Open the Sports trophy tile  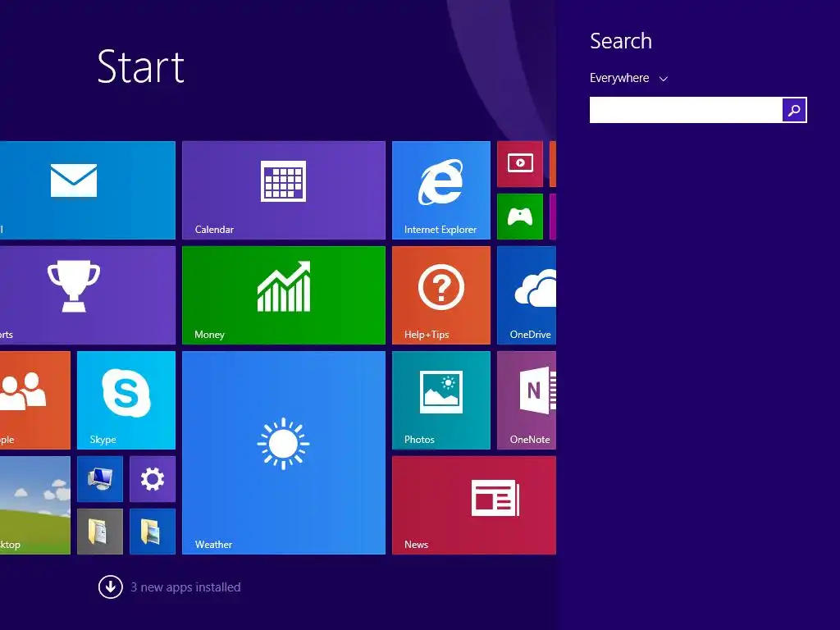click(87, 295)
